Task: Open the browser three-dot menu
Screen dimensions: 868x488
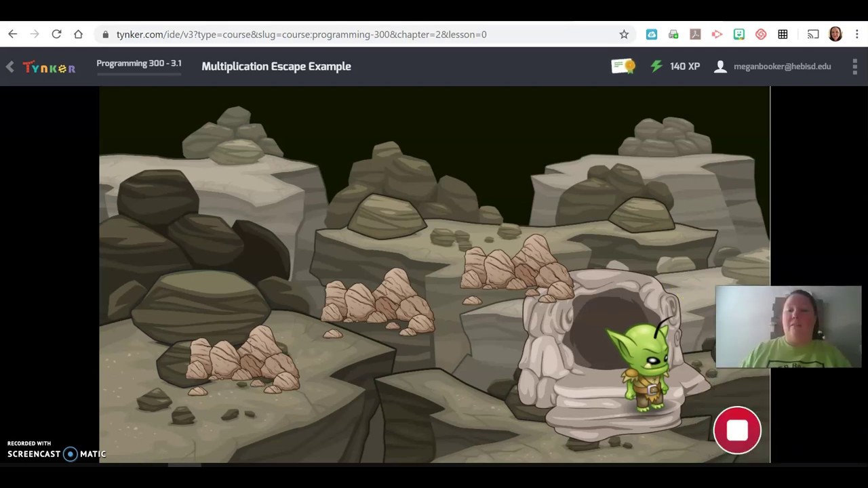Action: coord(857,34)
